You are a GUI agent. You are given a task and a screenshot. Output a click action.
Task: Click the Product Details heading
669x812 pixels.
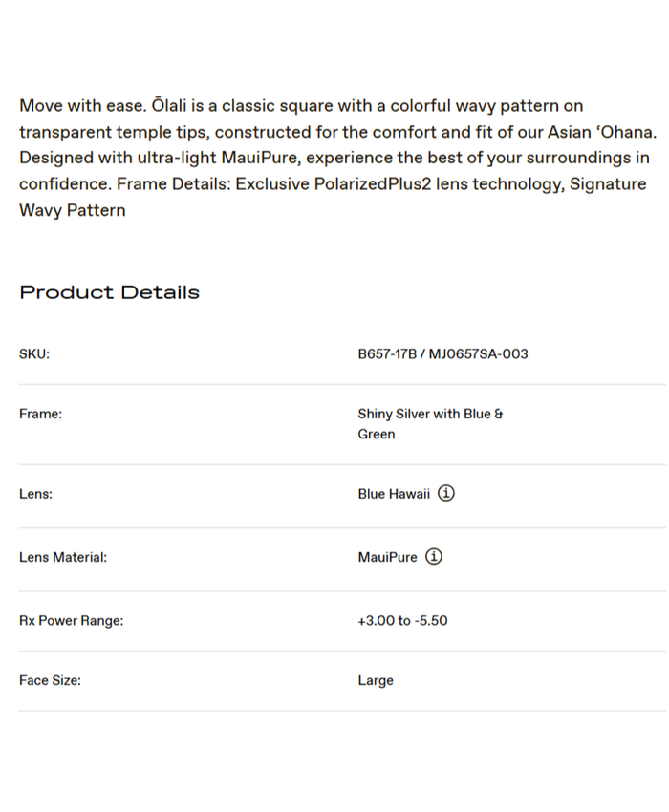109,292
